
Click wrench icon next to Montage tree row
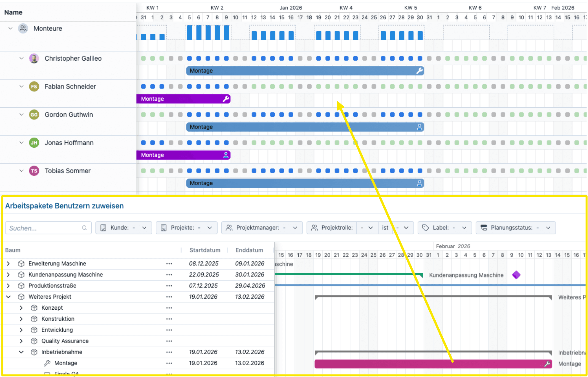[47, 363]
